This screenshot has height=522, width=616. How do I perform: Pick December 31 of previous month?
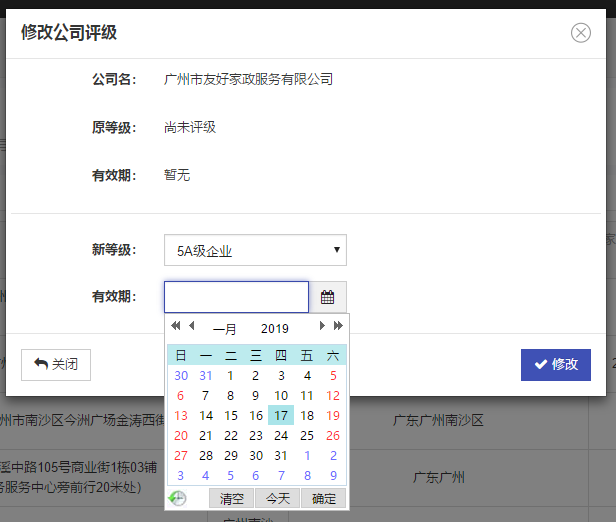pyautogui.click(x=206, y=375)
